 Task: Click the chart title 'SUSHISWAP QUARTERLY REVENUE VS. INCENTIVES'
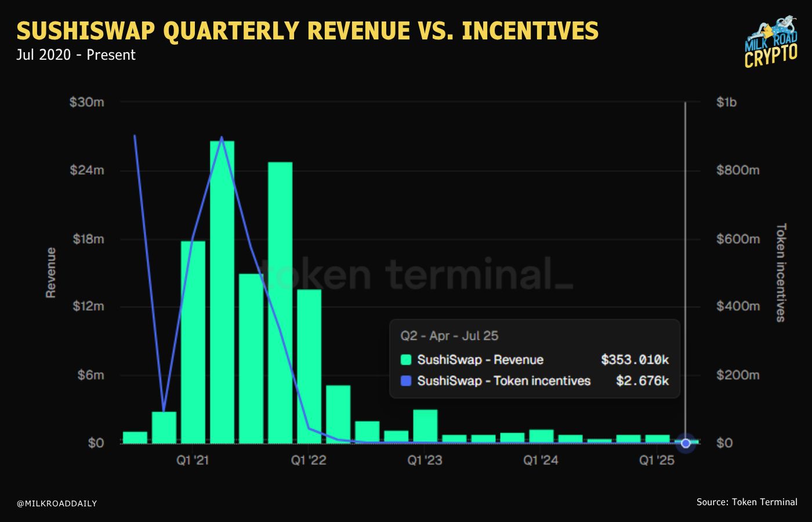(x=307, y=31)
